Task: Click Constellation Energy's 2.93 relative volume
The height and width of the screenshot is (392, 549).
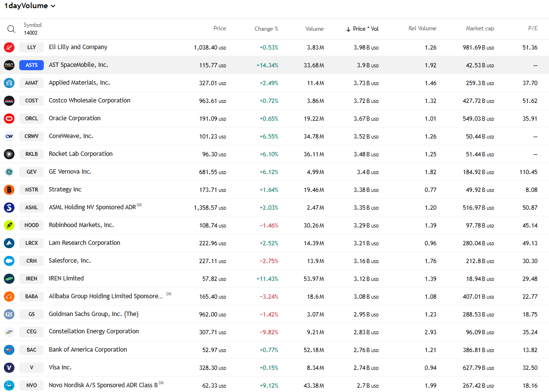Action: click(x=430, y=332)
